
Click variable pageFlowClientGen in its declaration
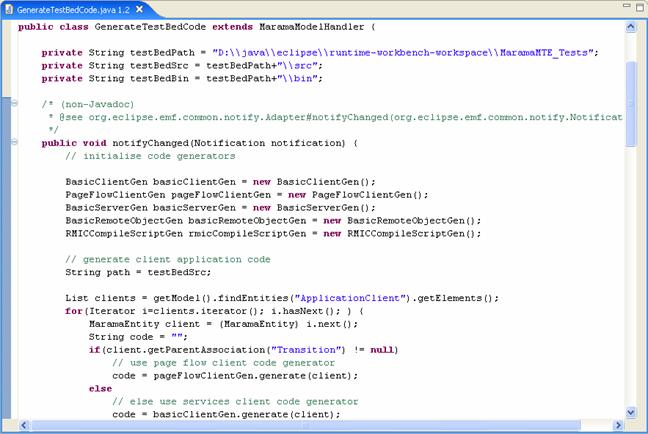(221, 195)
